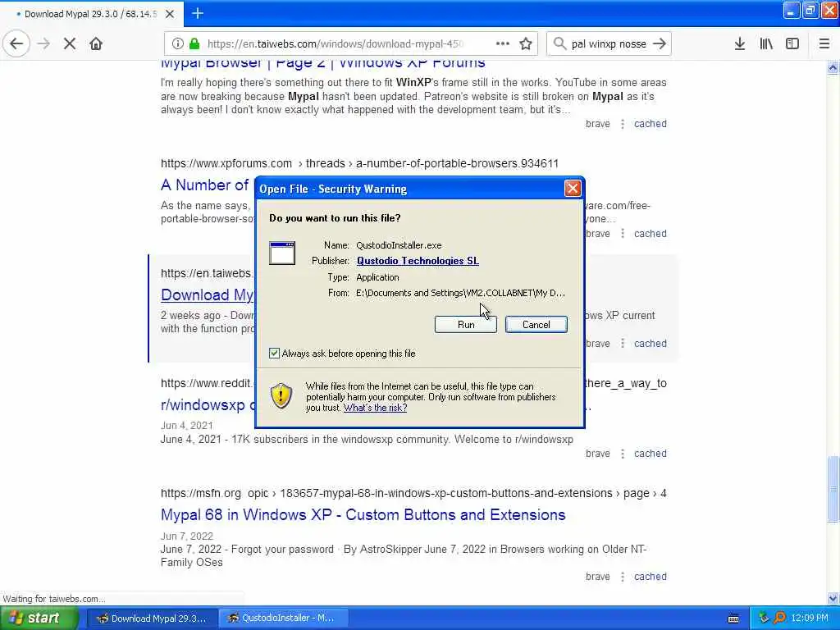Stop loading the page with X icon

tap(70, 44)
